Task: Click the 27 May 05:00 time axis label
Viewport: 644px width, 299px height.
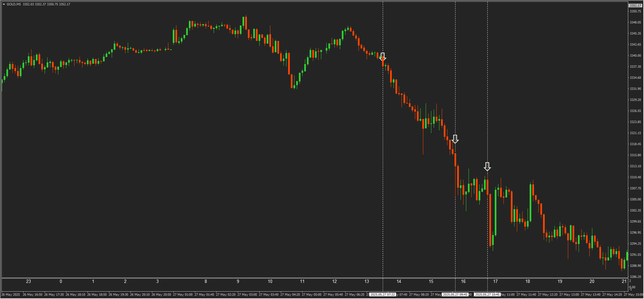Action: pos(312,295)
